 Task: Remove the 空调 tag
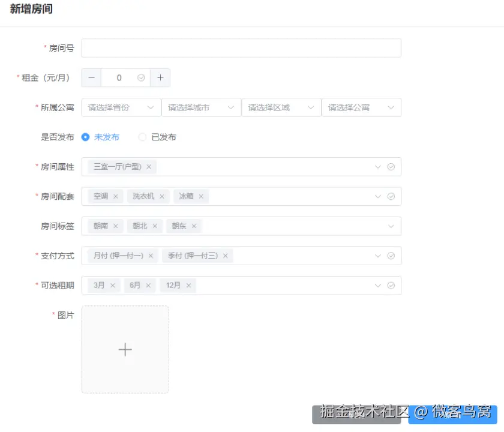115,196
